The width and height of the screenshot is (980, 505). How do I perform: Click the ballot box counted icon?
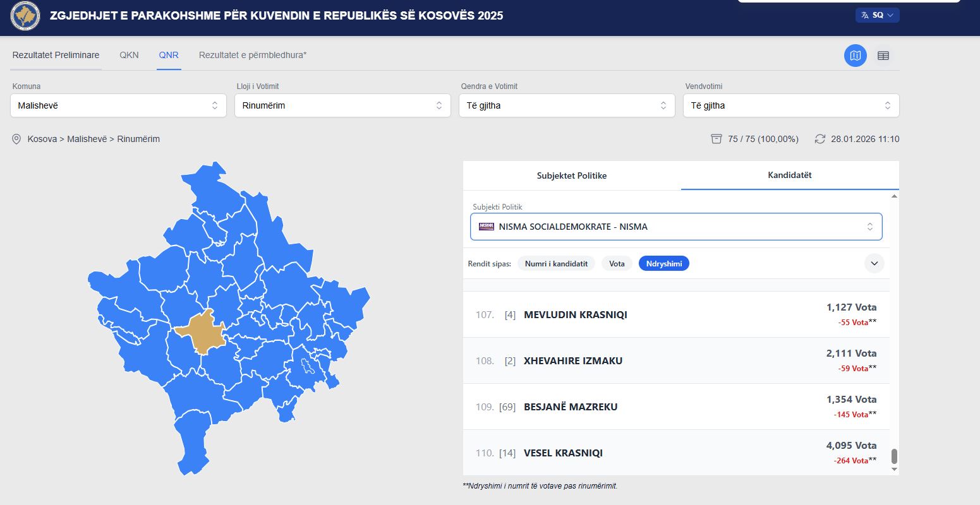pyautogui.click(x=716, y=139)
